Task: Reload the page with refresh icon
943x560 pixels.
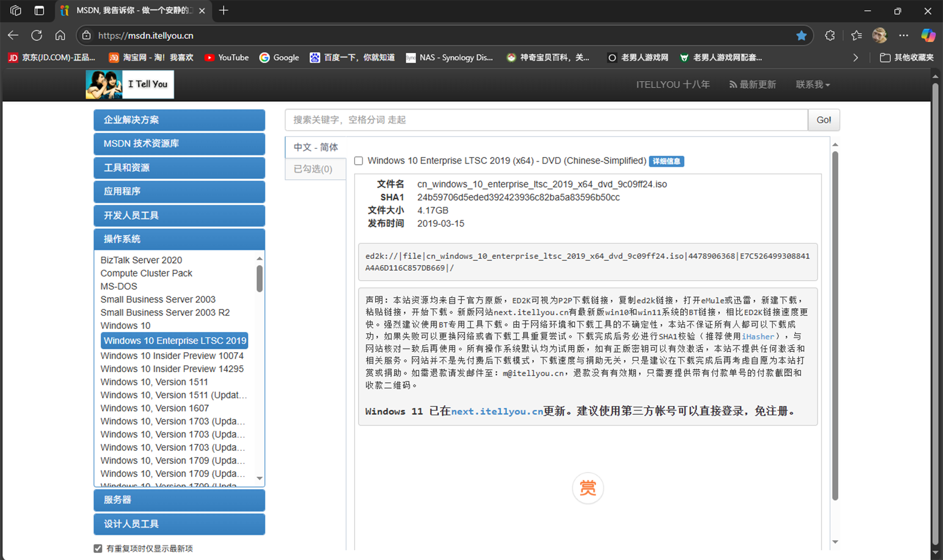Action: pos(37,36)
